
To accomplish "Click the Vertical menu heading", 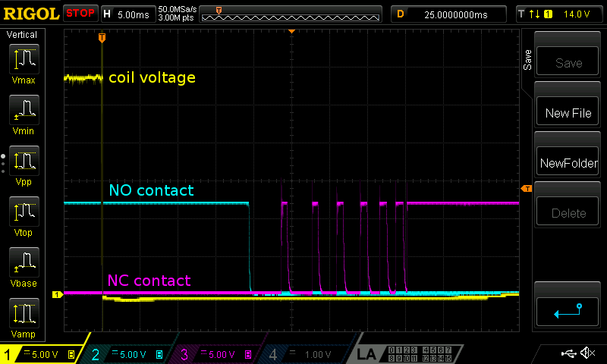I will tap(22, 35).
